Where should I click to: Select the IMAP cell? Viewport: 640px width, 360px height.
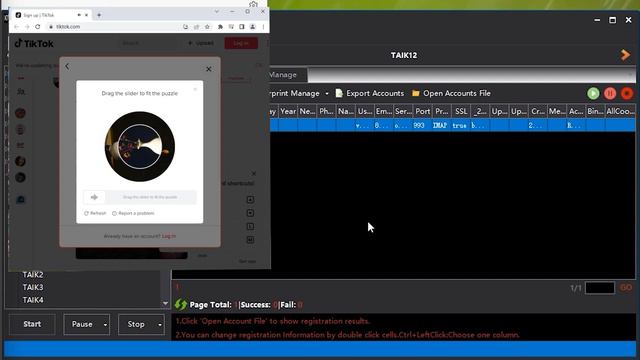tap(442, 125)
